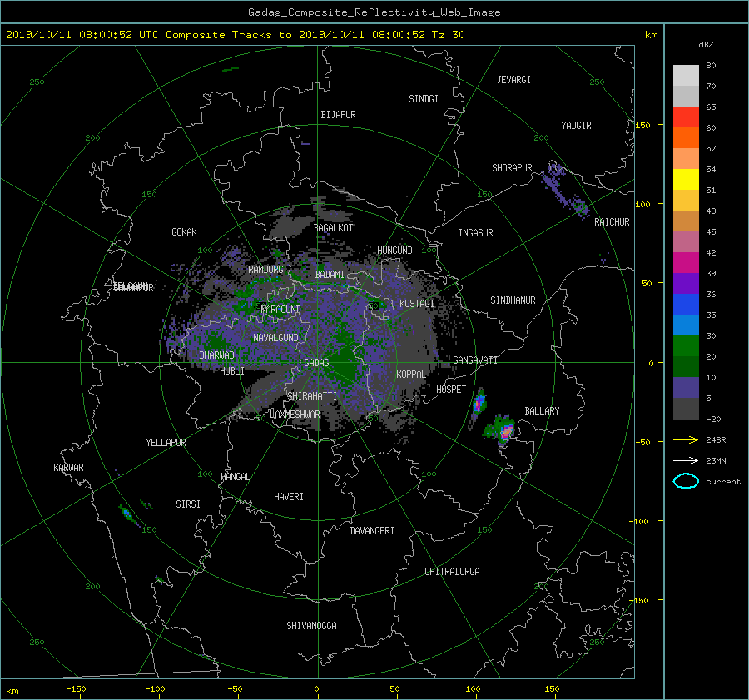The height and width of the screenshot is (700, 749).
Task: Click the dBZ legend heading
Action: pos(706,45)
